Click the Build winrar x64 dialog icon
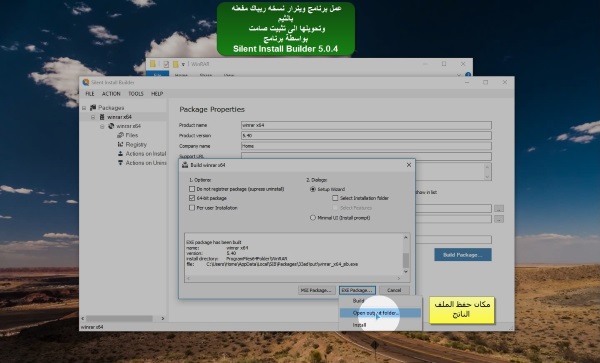The width and height of the screenshot is (600, 363). click(x=185, y=165)
